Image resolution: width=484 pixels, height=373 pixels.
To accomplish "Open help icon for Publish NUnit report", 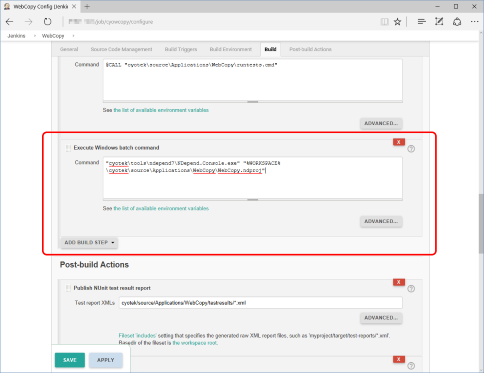I will (411, 289).
